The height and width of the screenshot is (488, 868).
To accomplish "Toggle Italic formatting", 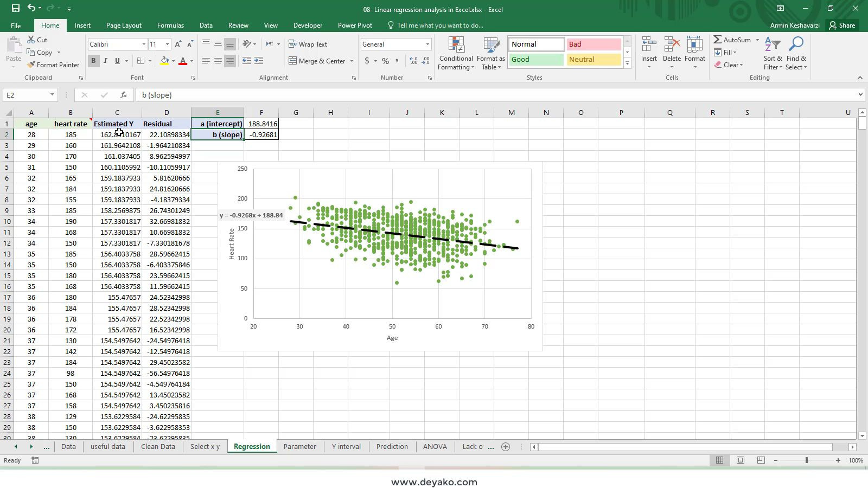I will (105, 61).
